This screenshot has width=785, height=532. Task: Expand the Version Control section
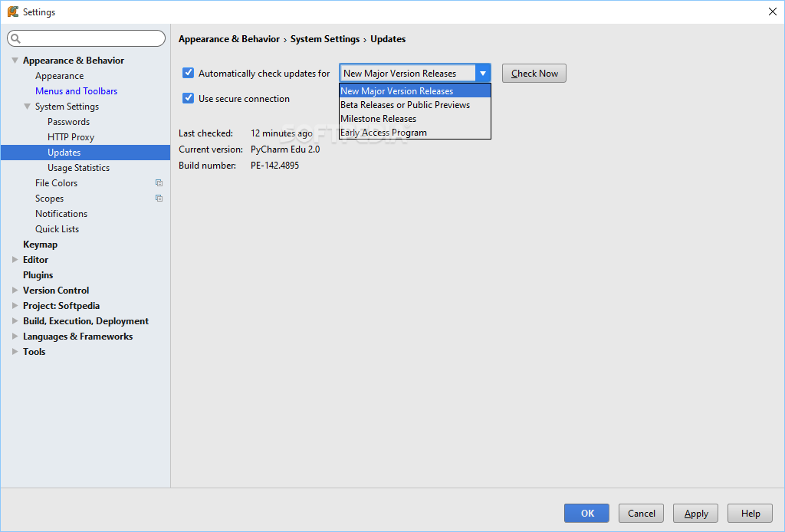(15, 291)
